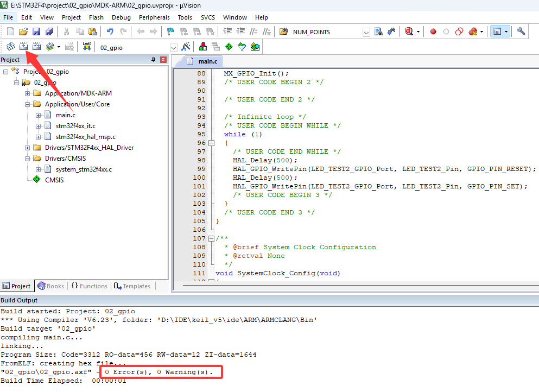Expand the Drivers/STM32F4xx_HAL_Driver folder

(28, 148)
